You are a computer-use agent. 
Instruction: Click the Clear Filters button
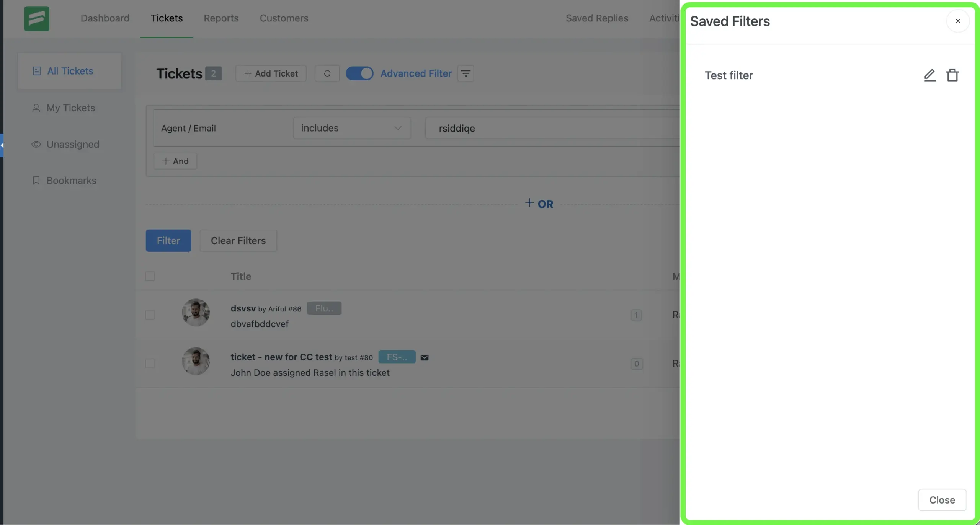tap(238, 240)
